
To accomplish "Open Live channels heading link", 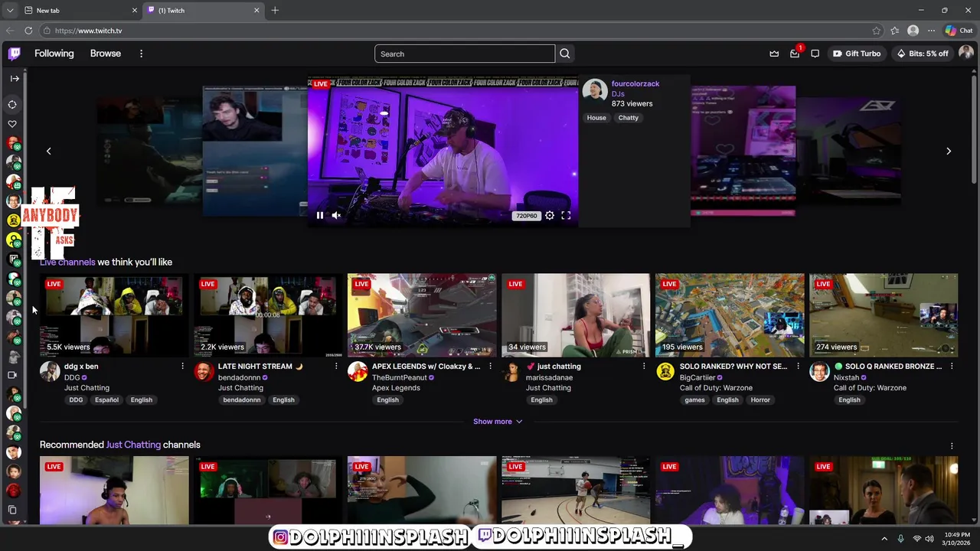I will tap(67, 262).
